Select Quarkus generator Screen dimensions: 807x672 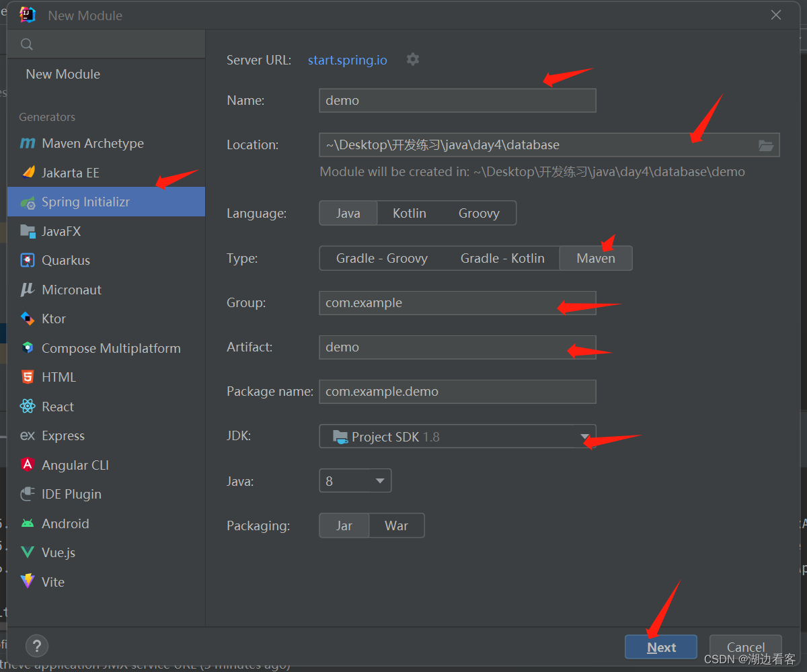(106, 260)
